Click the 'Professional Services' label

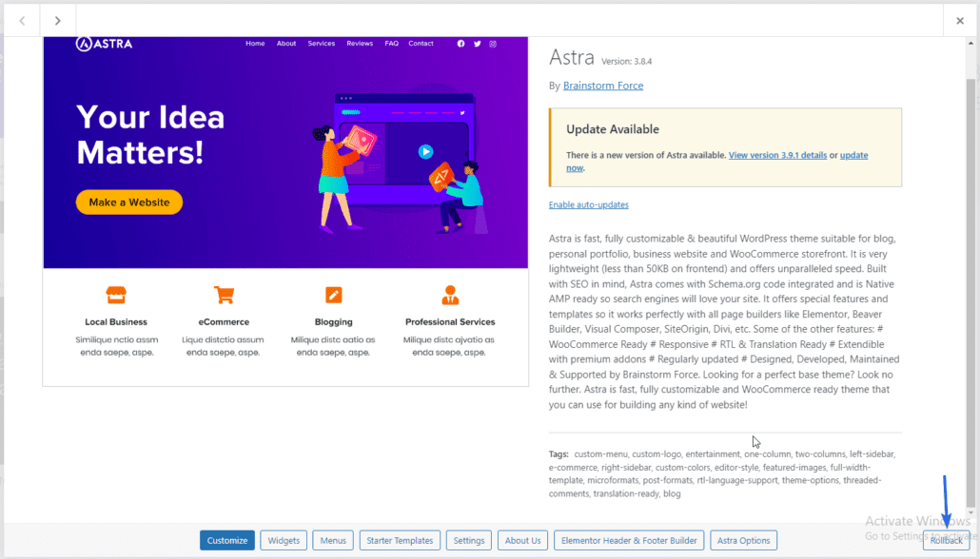[x=450, y=322]
